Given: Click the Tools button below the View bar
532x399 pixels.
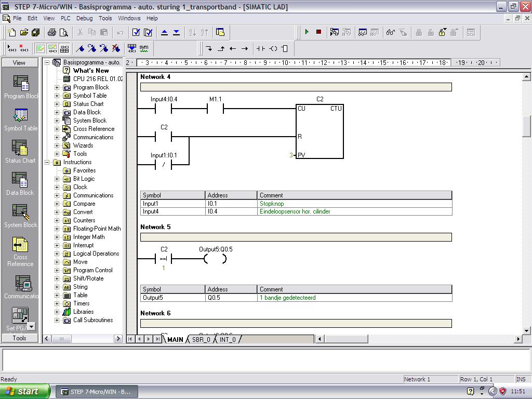Looking at the screenshot, I should 20,338.
